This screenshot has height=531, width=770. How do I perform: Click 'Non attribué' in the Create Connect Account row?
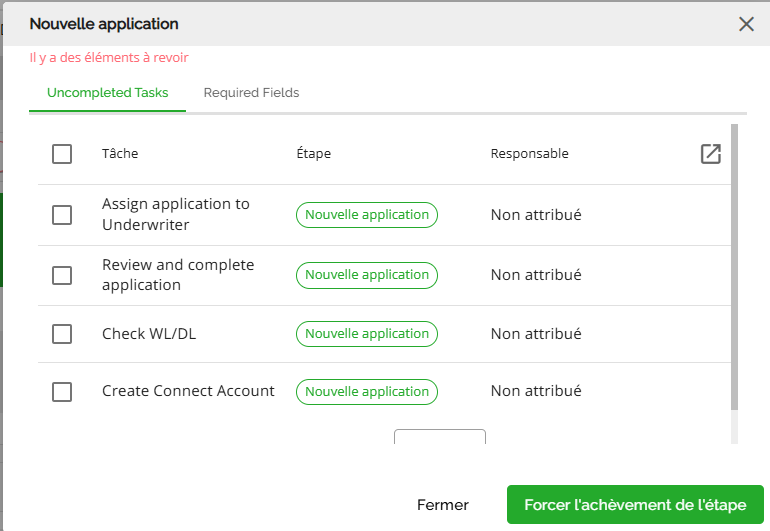[x=536, y=391]
